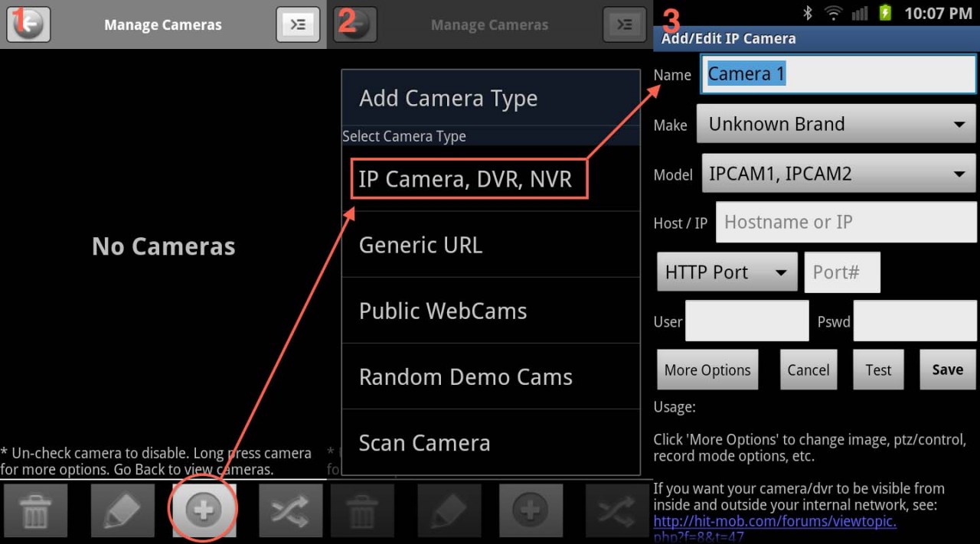Screen dimensions: 980x544
Task: Select the trash delete camera icon in bottom toolbar
Action: 35,510
